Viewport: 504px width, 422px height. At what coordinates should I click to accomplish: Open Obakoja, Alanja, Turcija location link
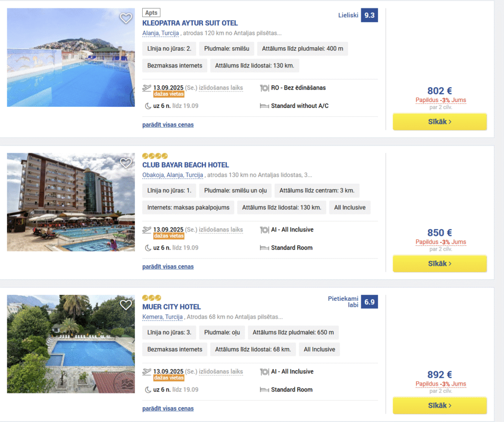click(x=173, y=175)
